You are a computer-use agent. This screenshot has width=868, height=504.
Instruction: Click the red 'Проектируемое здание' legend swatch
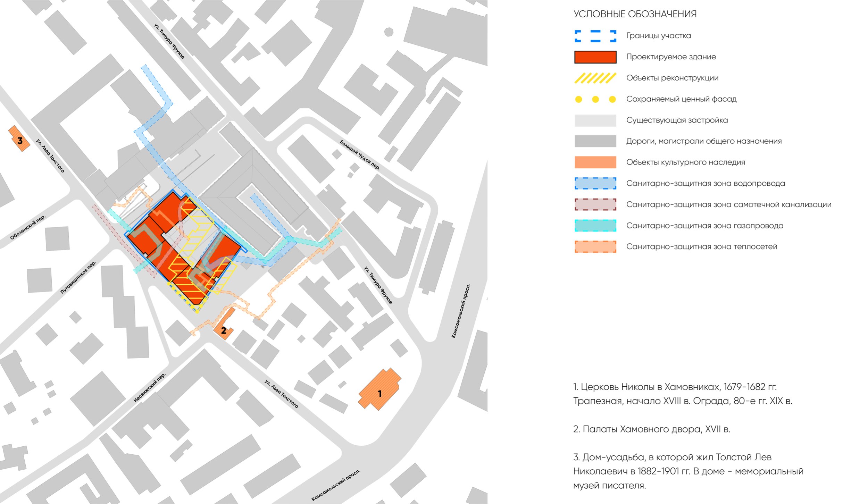(x=595, y=57)
